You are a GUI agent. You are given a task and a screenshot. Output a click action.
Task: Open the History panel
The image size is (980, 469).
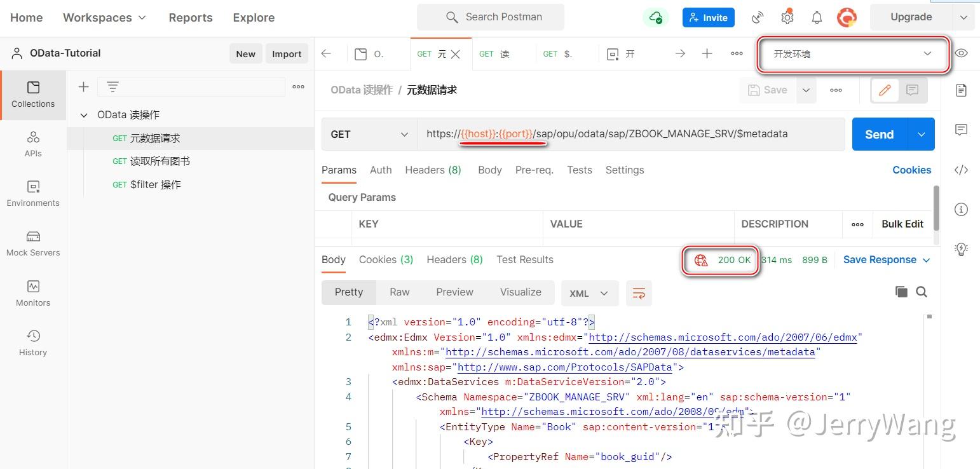pyautogui.click(x=33, y=343)
